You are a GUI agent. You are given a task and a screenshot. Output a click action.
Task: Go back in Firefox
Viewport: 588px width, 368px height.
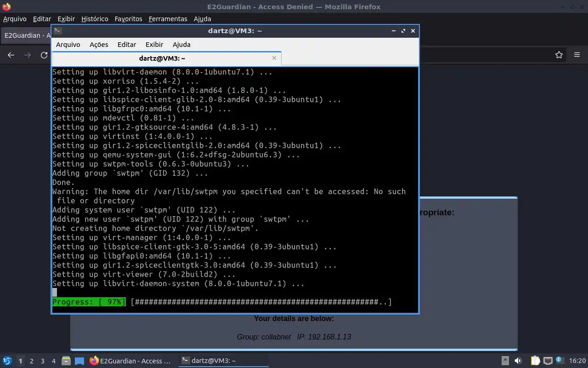tap(11, 55)
